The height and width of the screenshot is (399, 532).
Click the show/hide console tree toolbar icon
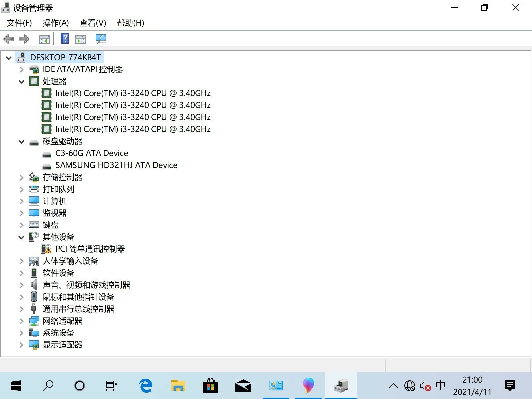tap(45, 39)
